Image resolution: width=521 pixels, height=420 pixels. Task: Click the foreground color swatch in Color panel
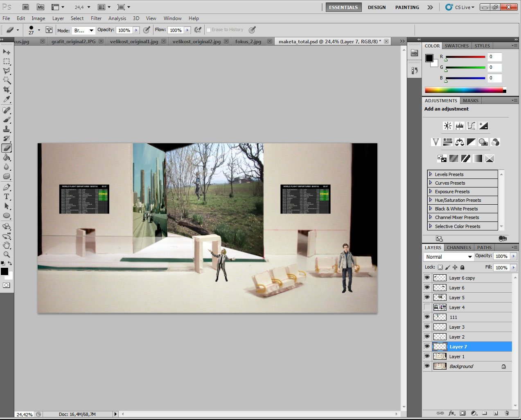(x=429, y=58)
